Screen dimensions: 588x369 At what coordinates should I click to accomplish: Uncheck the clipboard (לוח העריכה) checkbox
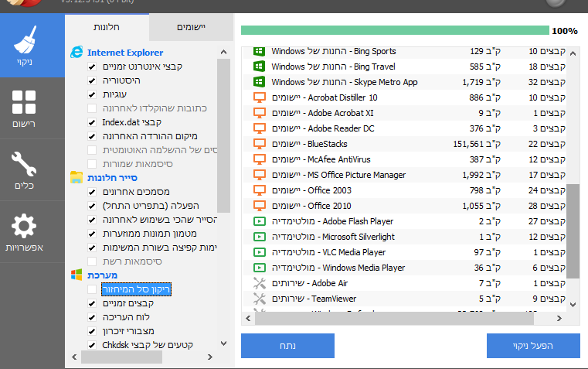click(92, 317)
